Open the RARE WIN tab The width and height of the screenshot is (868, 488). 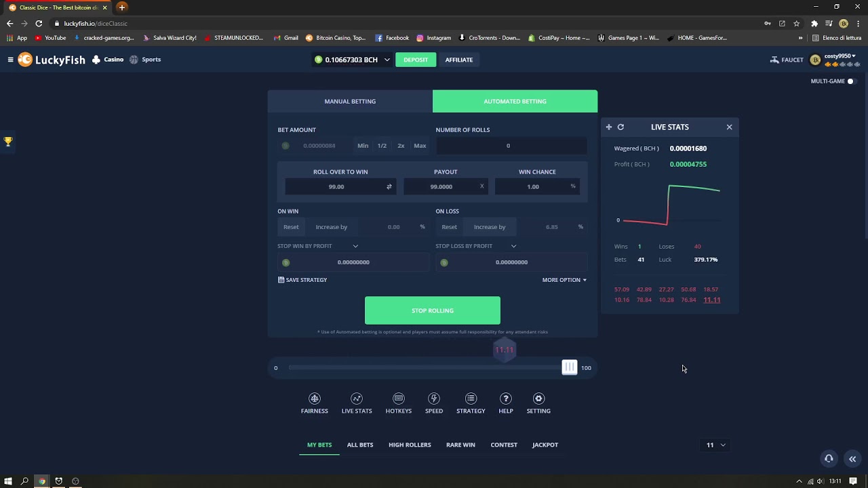pos(460,445)
